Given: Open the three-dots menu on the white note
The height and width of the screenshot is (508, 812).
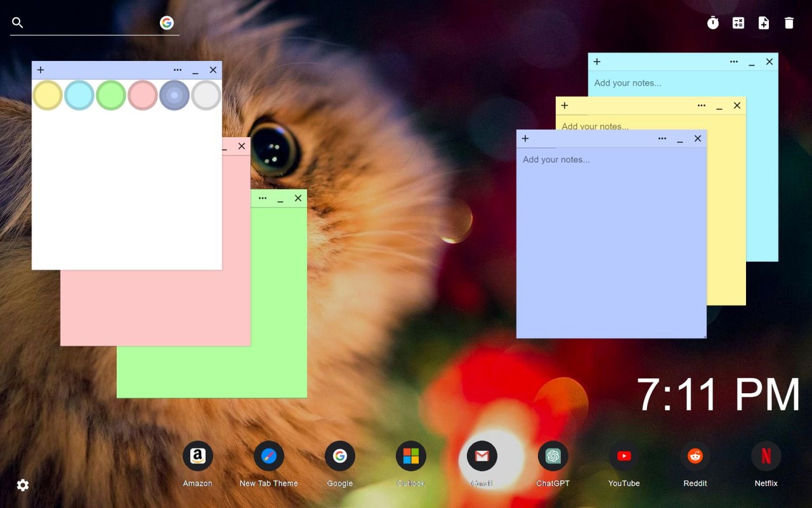Looking at the screenshot, I should click(x=178, y=70).
